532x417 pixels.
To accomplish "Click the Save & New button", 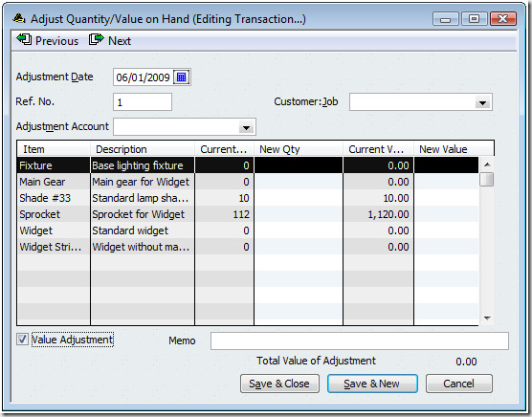I will [x=372, y=384].
